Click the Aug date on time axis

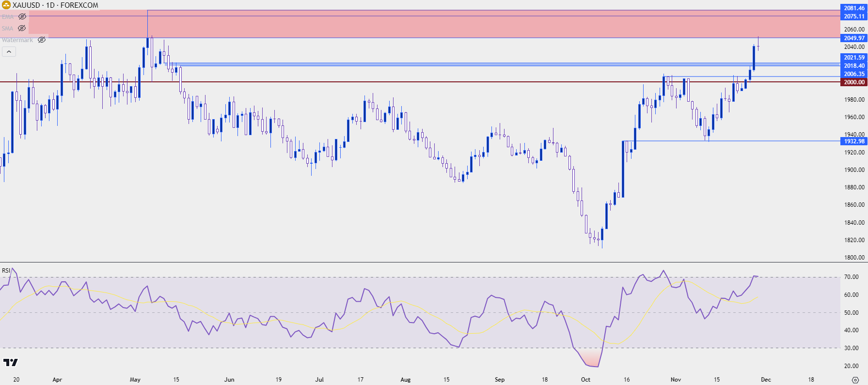coord(406,380)
